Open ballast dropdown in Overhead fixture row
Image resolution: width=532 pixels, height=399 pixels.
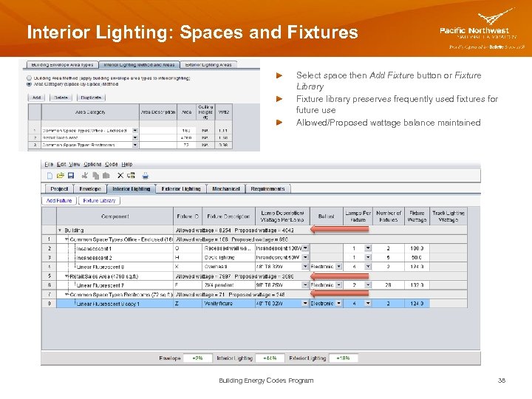point(338,266)
